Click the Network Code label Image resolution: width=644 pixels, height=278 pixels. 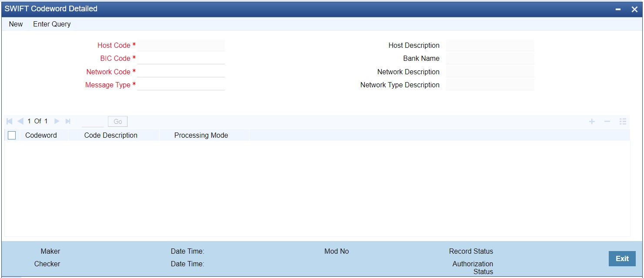108,72
